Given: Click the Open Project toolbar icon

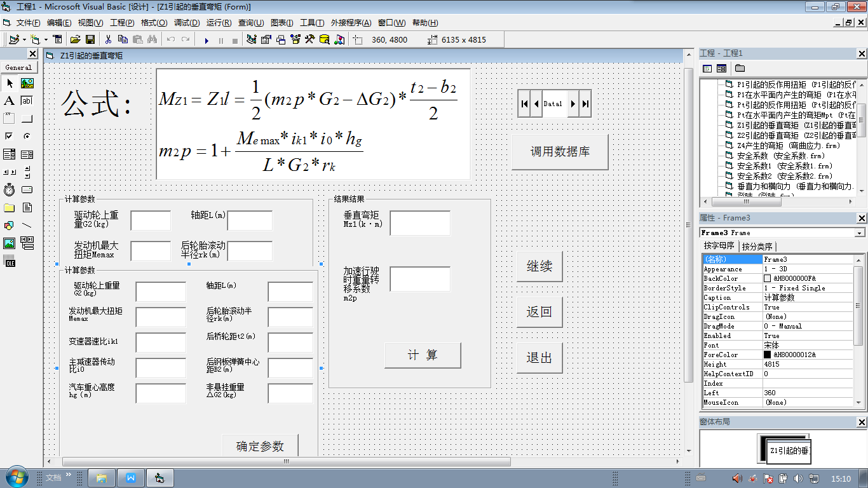Looking at the screenshot, I should (75, 39).
